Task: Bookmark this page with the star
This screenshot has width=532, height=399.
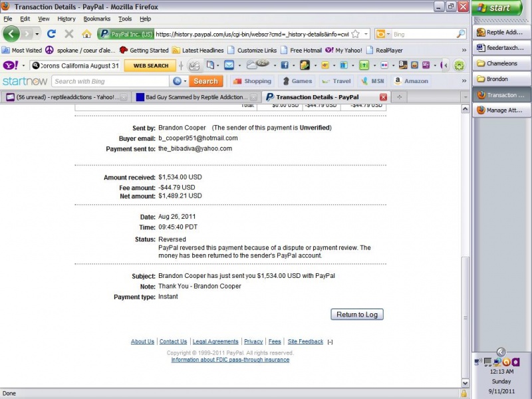Action: tap(355, 34)
